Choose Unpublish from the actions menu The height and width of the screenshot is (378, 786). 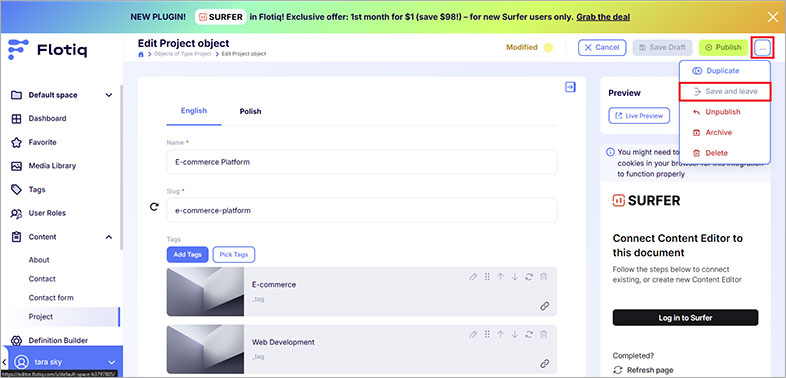(724, 112)
